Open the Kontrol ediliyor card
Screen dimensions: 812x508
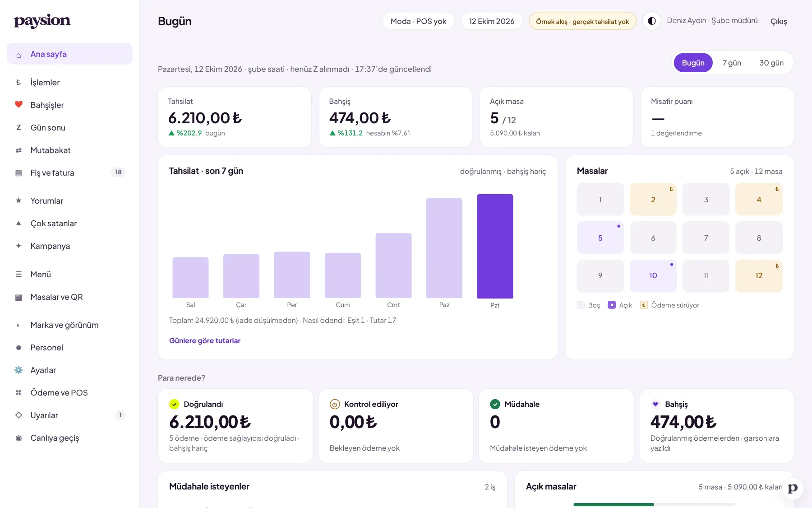click(396, 426)
